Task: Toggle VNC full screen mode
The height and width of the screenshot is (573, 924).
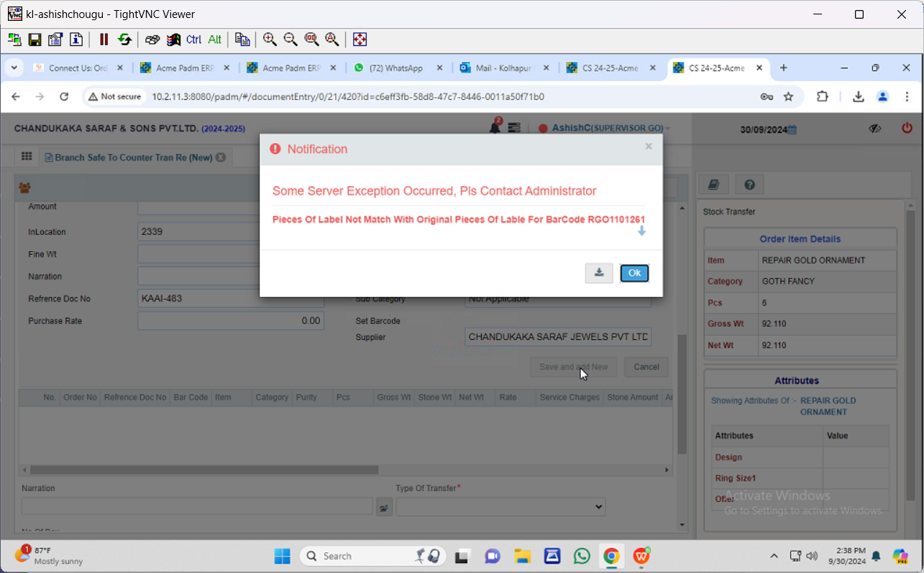Action: pyautogui.click(x=360, y=40)
